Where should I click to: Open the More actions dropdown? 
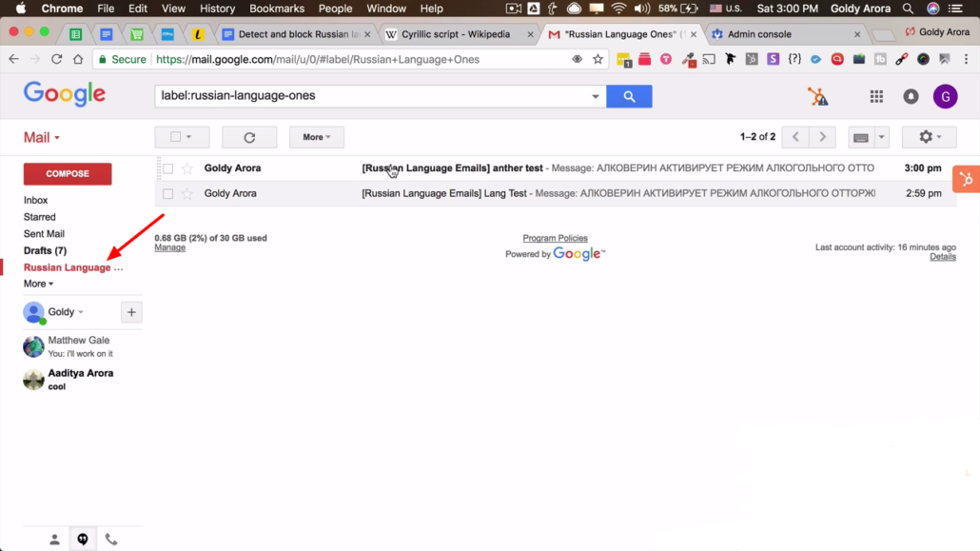click(317, 137)
